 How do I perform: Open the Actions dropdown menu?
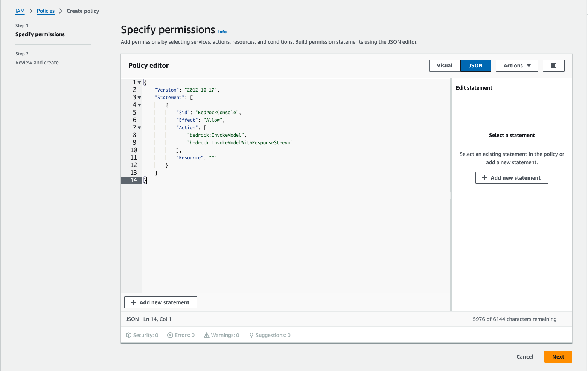[x=517, y=66]
